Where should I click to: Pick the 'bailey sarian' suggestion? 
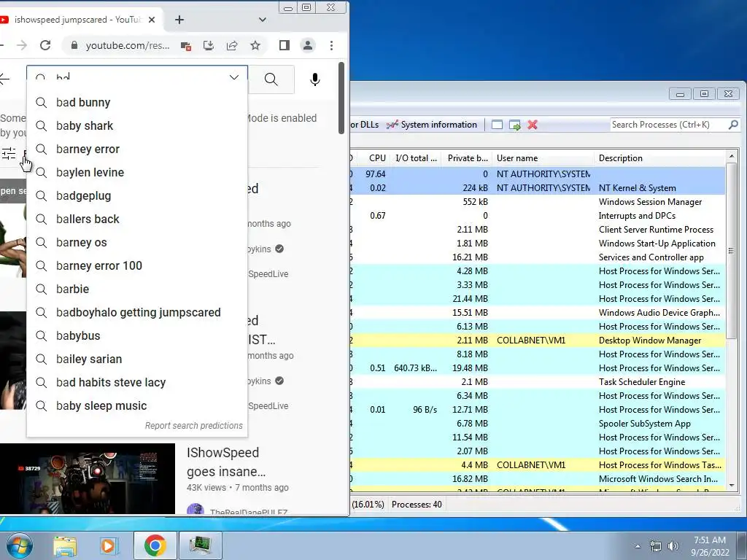[x=137, y=359]
